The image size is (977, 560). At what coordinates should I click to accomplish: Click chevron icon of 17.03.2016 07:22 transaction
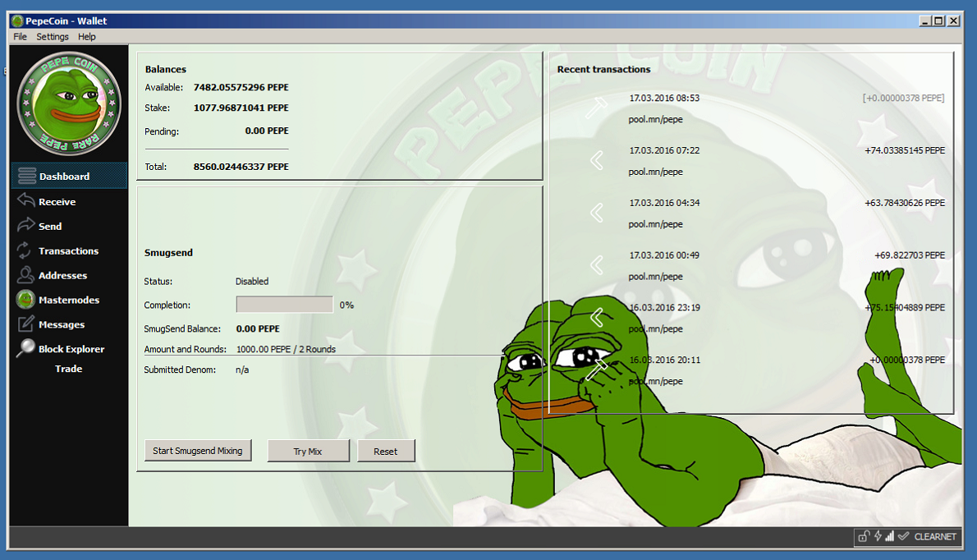point(596,161)
